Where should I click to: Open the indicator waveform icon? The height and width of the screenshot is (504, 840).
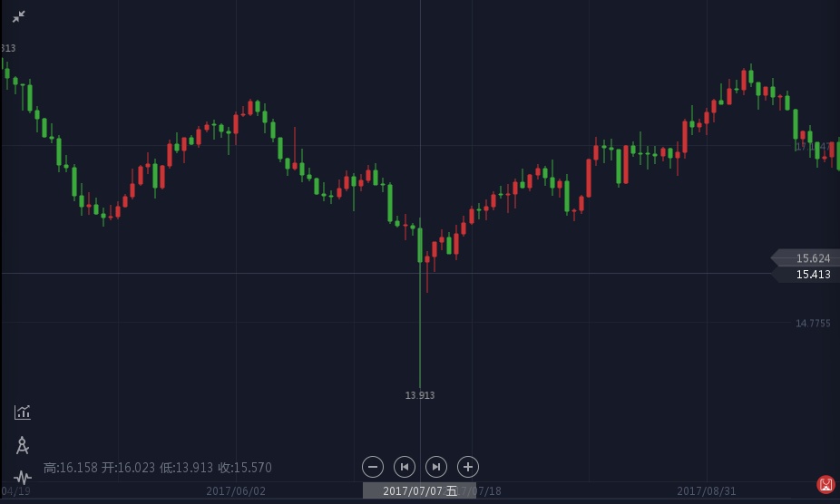click(x=23, y=477)
